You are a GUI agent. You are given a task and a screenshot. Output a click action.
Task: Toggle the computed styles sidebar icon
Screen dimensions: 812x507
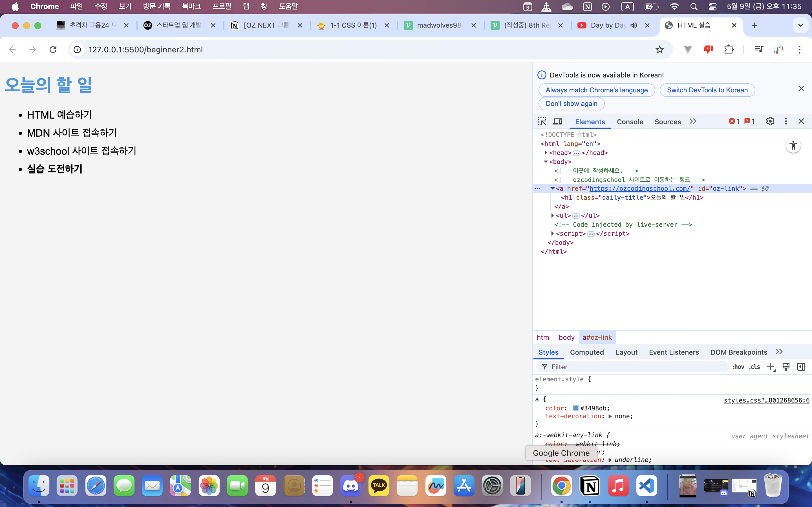point(801,367)
